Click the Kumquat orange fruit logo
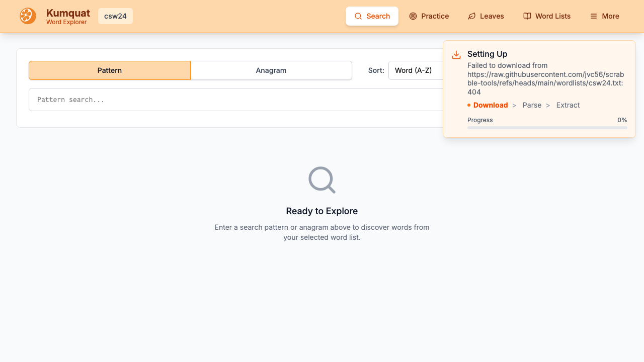This screenshot has width=644, height=362. [x=28, y=16]
